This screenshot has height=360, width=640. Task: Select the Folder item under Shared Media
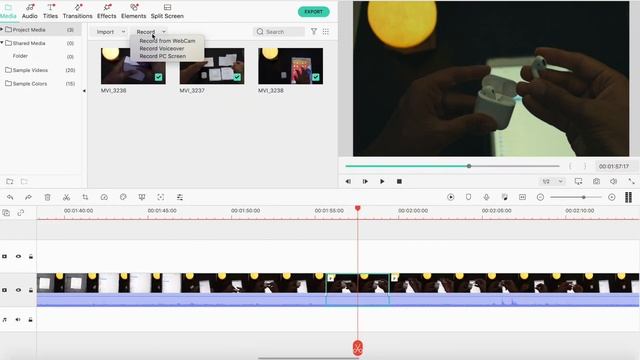(20, 56)
